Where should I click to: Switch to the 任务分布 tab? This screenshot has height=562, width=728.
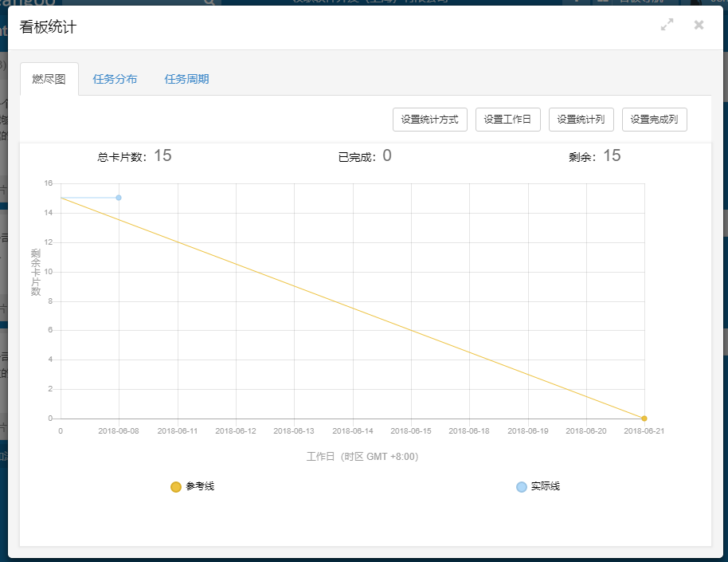115,79
